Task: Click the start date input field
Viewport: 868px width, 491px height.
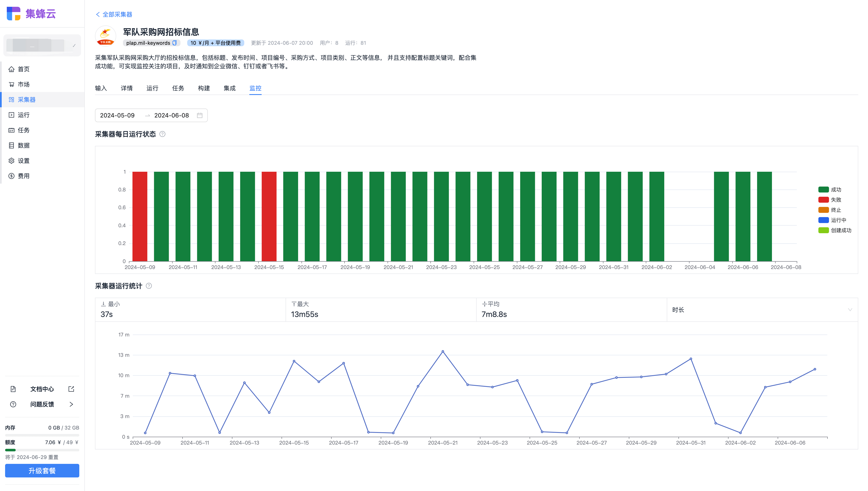Action: click(x=117, y=115)
